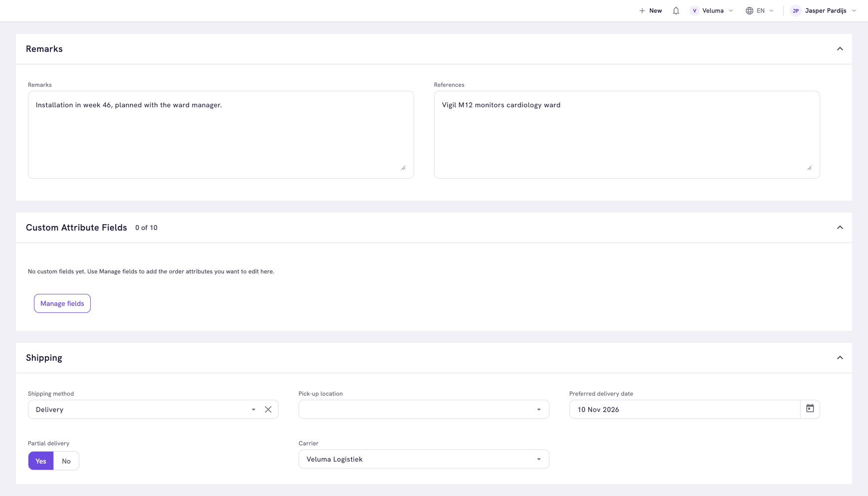Open the Pick-up location dropdown

(424, 409)
